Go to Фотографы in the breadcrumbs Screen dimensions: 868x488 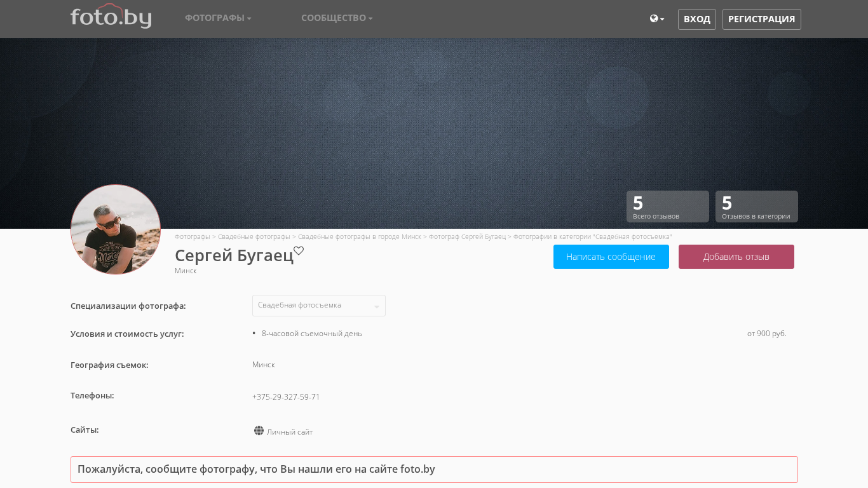coord(192,236)
